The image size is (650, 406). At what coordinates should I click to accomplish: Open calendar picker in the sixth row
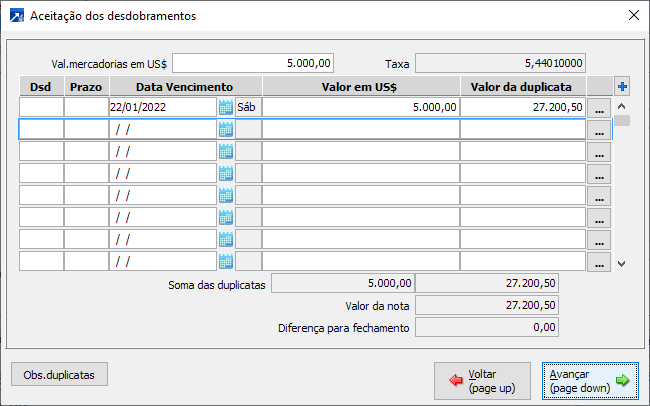226,217
